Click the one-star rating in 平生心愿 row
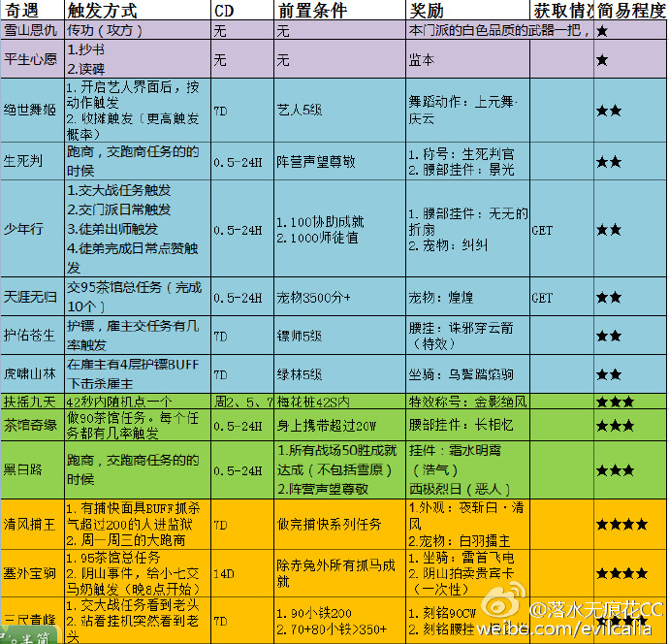 pos(602,60)
